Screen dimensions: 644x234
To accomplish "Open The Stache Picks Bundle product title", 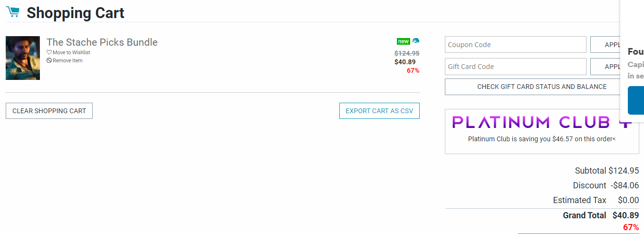I will 102,42.
